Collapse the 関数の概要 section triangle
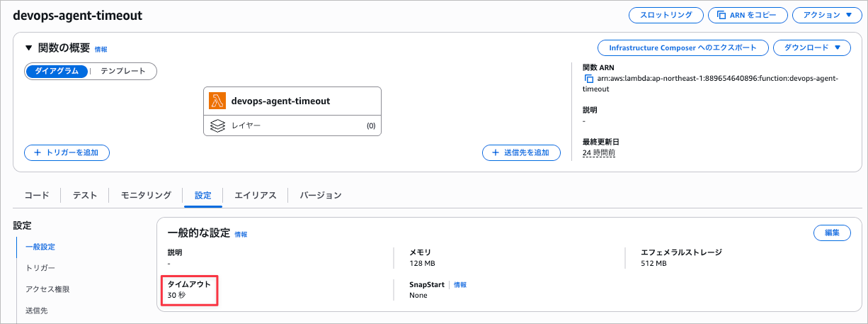This screenshot has height=324, width=868. click(x=28, y=48)
